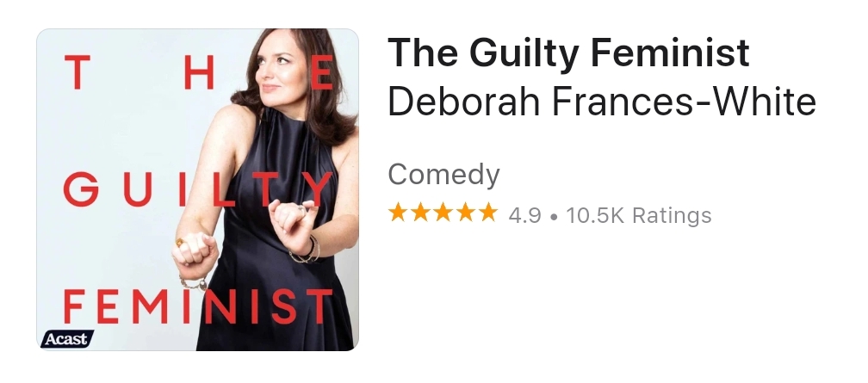Open The Guilty Feminist podcast title
The height and width of the screenshot is (383, 868).
pos(568,52)
